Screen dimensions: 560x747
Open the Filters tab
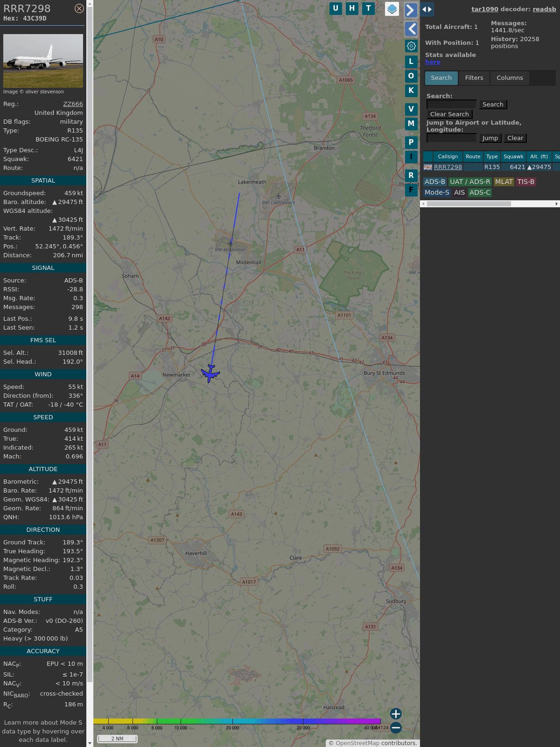[474, 78]
